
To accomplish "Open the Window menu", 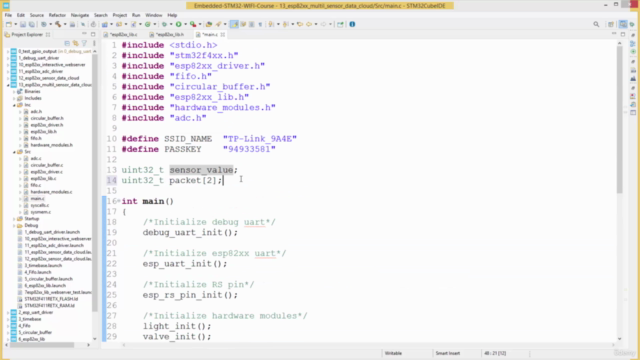I will click(153, 15).
